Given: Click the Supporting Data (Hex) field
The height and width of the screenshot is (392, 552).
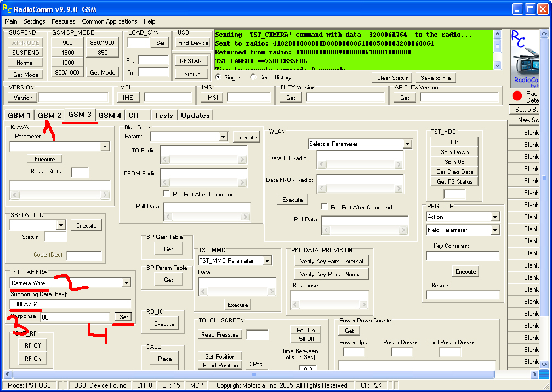Looking at the screenshot, I should [71, 304].
